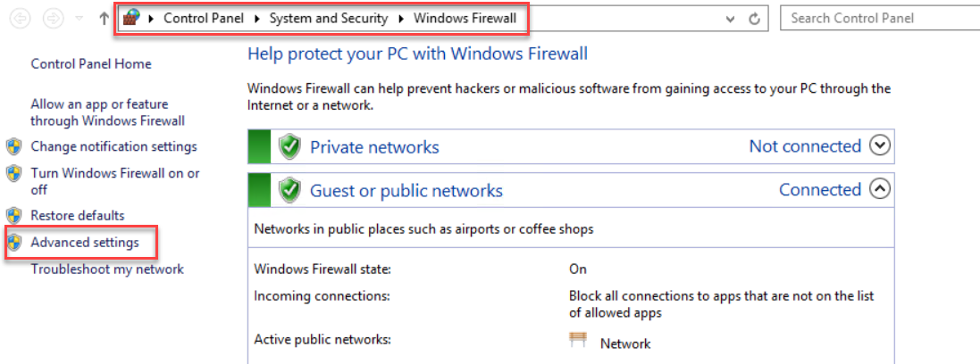Open the recent locations dropdown arrow
The height and width of the screenshot is (364, 980).
79,19
